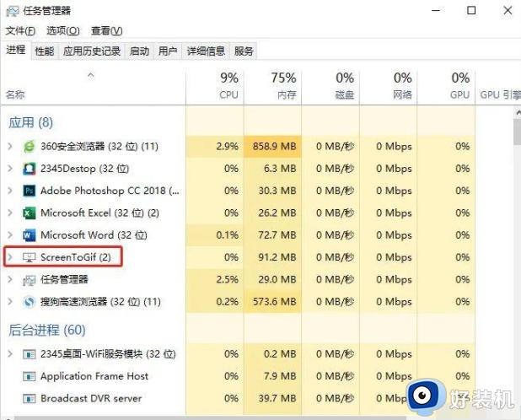Select the 7.9 MB memory cell
This screenshot has height=420, width=521.
click(273, 376)
